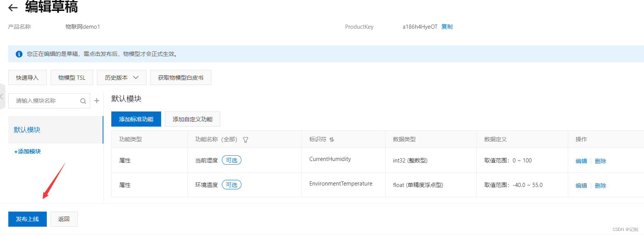This screenshot has height=235, width=644.
Task: Click the plus icon to add module
Action: (x=97, y=100)
